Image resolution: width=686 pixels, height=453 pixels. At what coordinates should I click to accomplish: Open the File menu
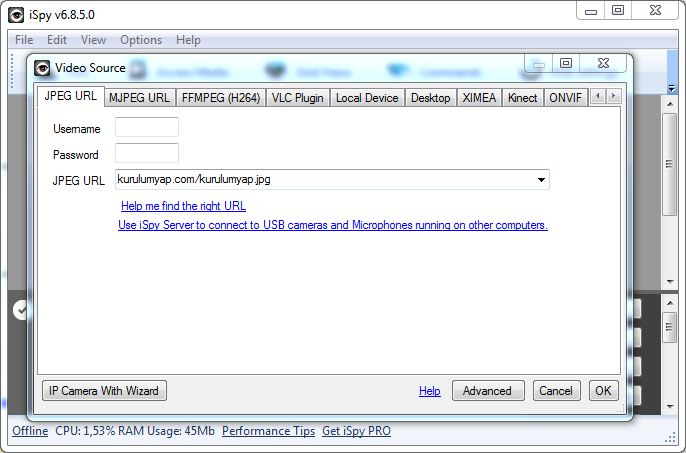[x=24, y=40]
